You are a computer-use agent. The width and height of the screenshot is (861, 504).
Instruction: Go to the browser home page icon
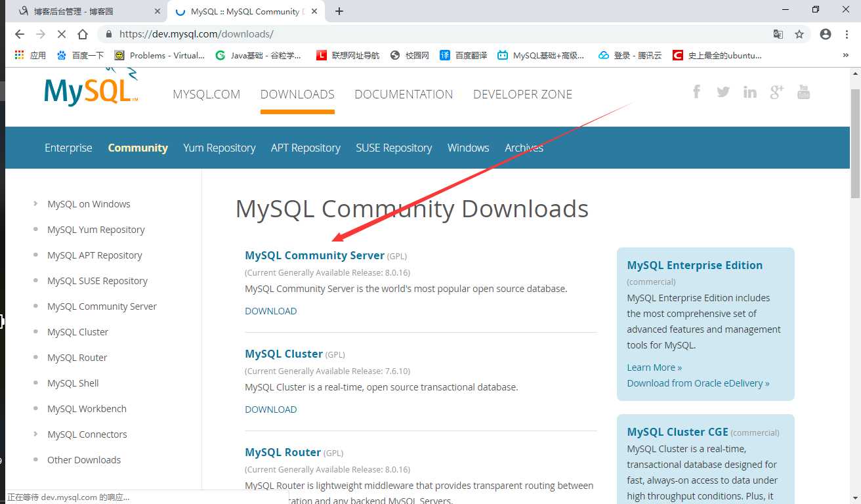click(x=83, y=34)
